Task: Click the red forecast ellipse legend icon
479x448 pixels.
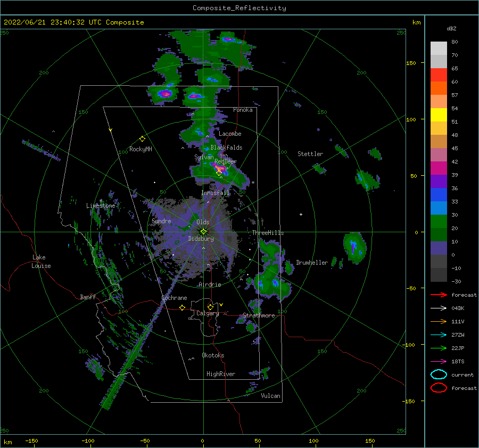Action: click(439, 388)
